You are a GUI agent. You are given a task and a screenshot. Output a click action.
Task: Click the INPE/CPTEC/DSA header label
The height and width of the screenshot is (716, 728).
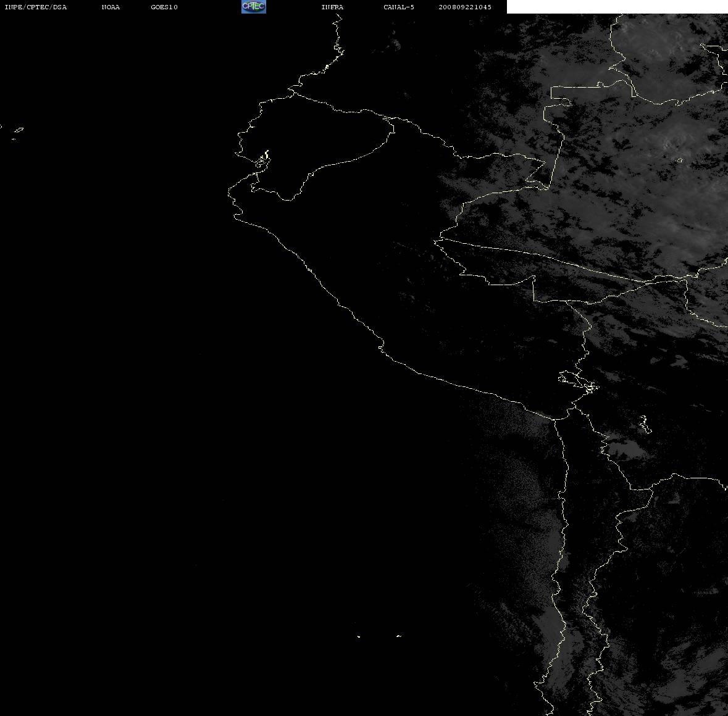tap(35, 7)
